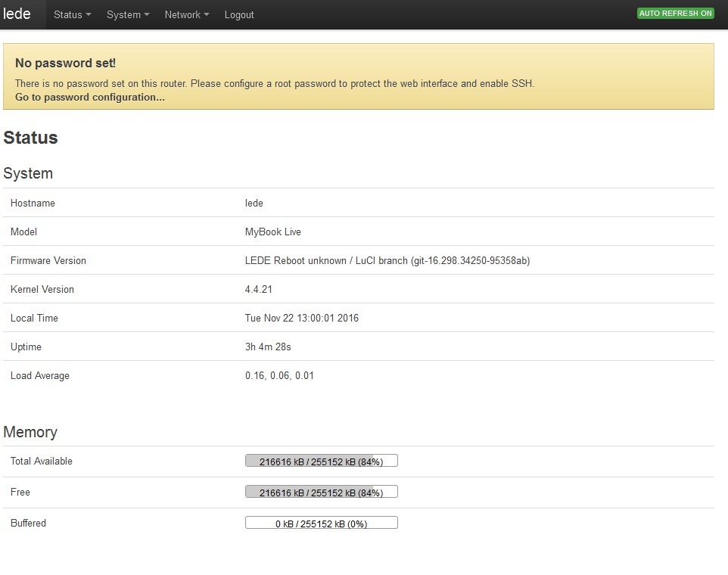Click the Hostname row label
Screen dimensions: 728x575
click(33, 203)
